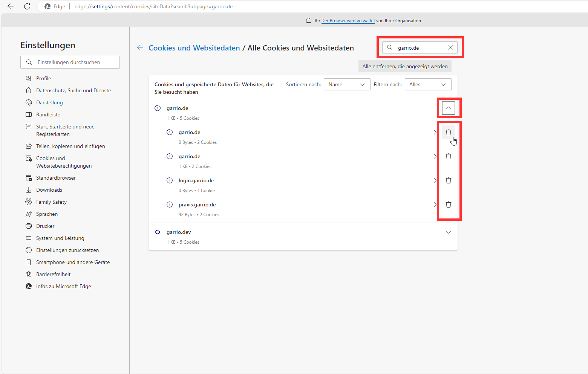Open details arrow for praxis.garrio.de
The image size is (588, 374).
pos(435,205)
